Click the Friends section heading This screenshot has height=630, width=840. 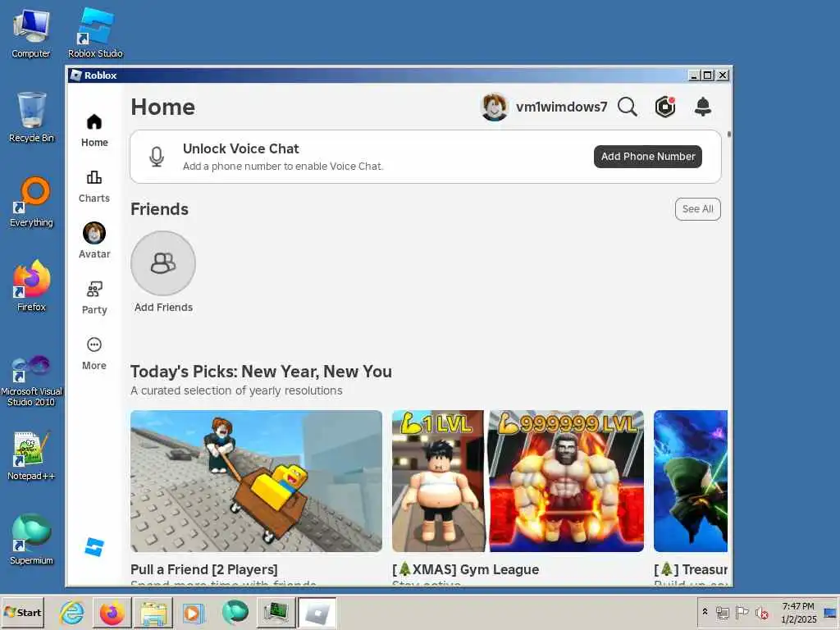point(159,209)
